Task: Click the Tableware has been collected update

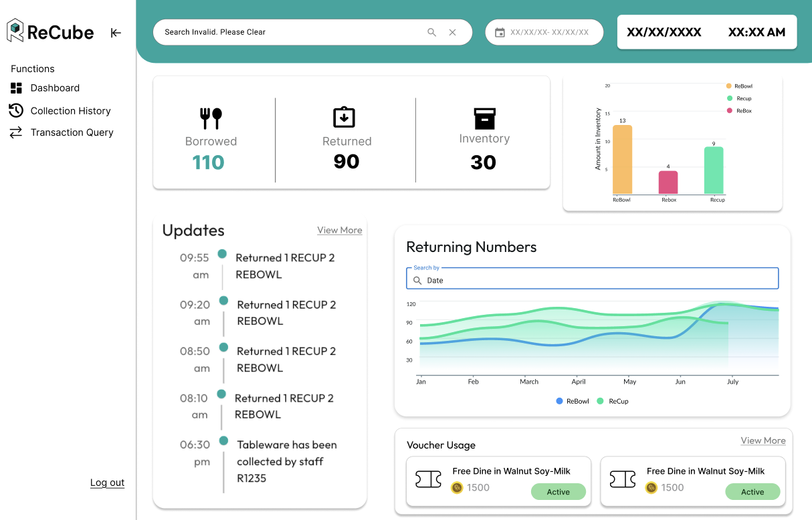Action: click(x=287, y=462)
